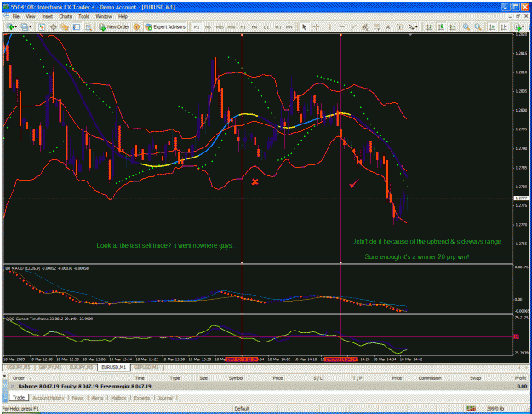The image size is (532, 414).
Task: Click the zoom in magnifier icon
Action: point(466,26)
